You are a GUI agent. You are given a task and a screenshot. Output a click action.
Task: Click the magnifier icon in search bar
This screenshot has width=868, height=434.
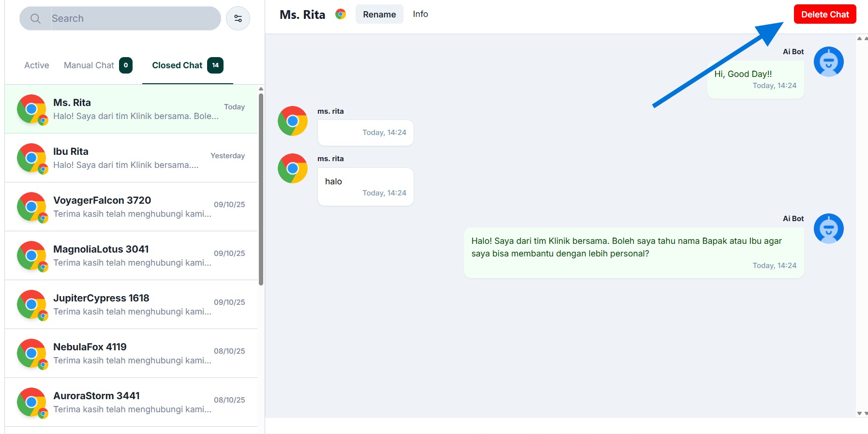[35, 18]
